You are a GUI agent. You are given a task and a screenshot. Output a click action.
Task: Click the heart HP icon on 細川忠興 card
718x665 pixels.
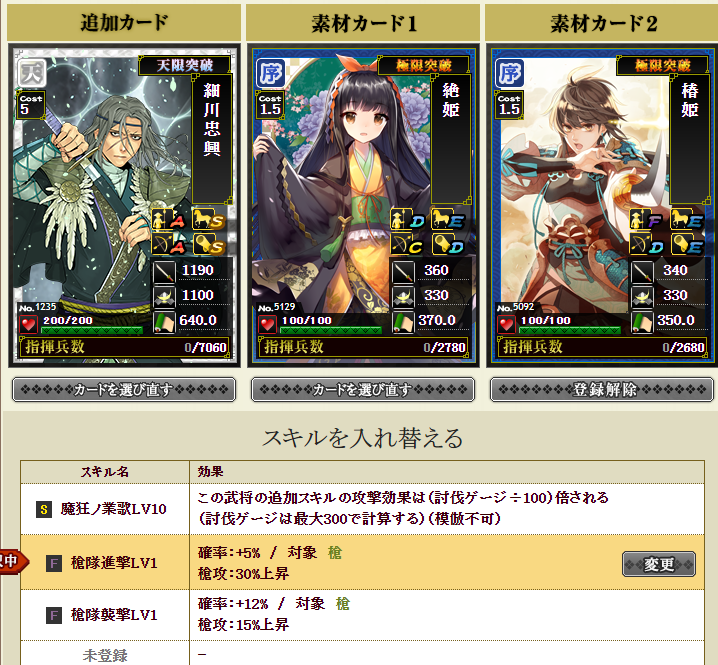[28, 324]
